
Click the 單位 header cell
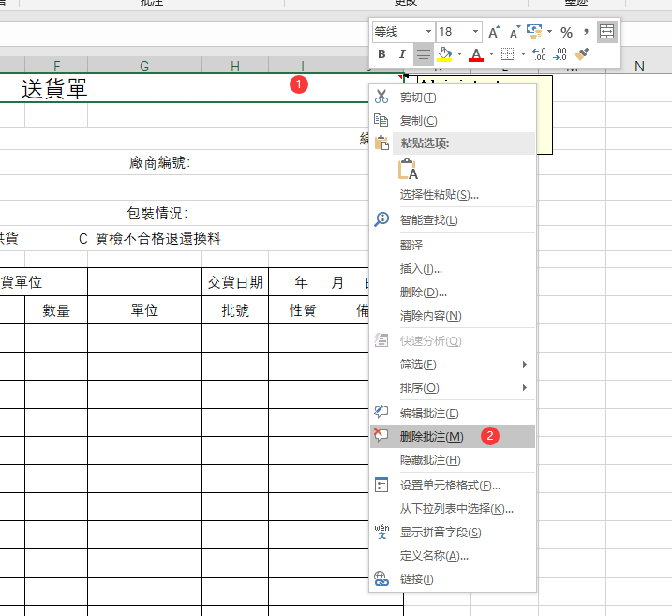pyautogui.click(x=144, y=310)
